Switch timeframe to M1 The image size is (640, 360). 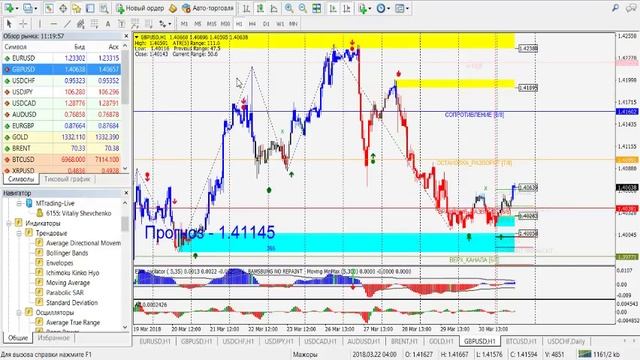click(x=184, y=24)
